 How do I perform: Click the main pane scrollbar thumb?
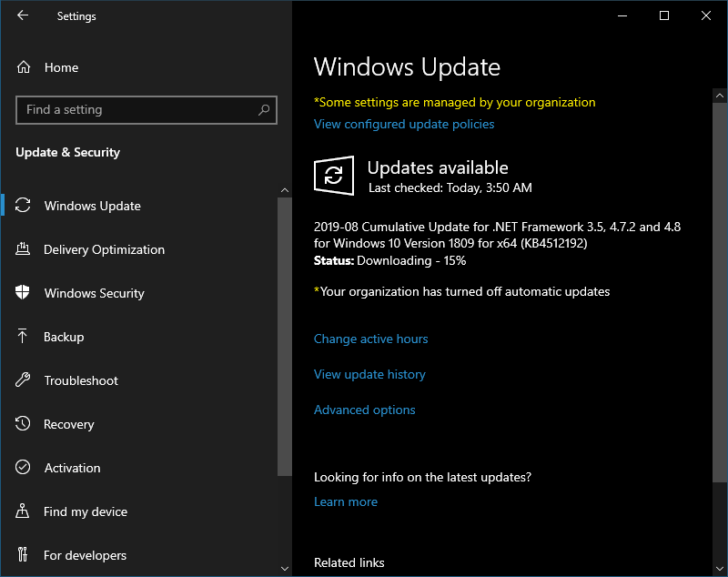click(x=720, y=292)
